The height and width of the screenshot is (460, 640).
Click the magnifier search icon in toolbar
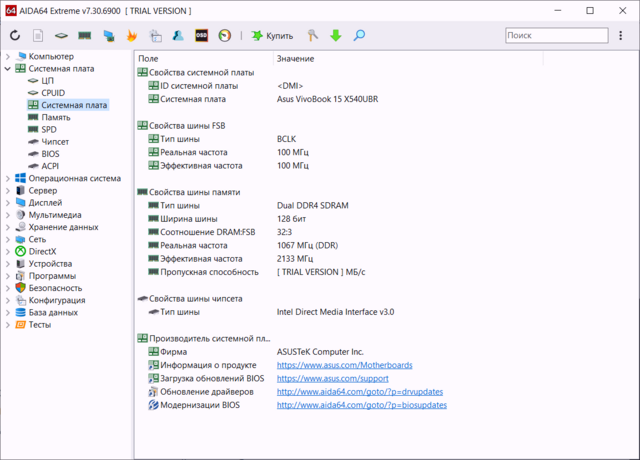tap(359, 35)
